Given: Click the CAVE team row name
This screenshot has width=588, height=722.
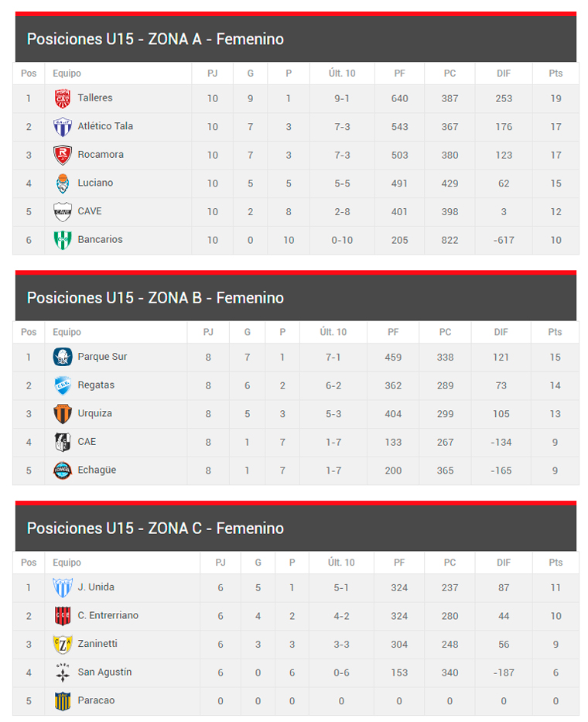Looking at the screenshot, I should [90, 211].
